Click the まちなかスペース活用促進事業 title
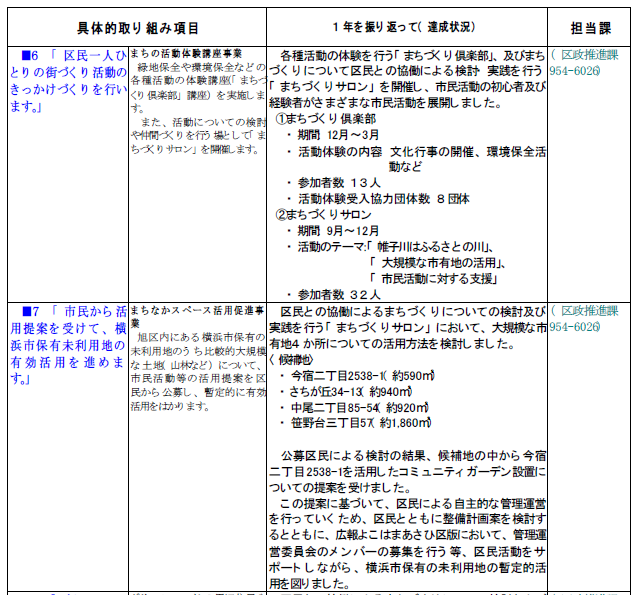Viewport: 638px width, 595px height. 197,317
